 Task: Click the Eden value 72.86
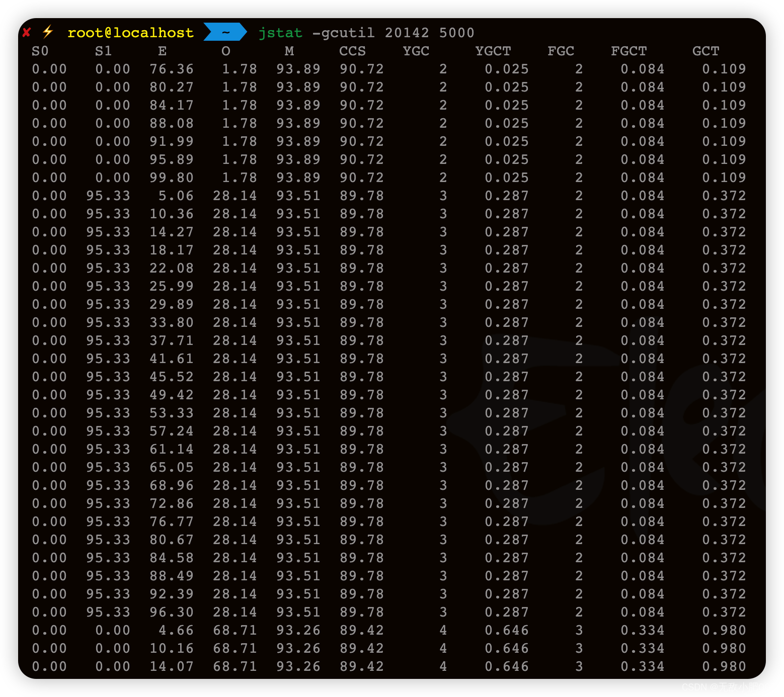[x=172, y=503]
